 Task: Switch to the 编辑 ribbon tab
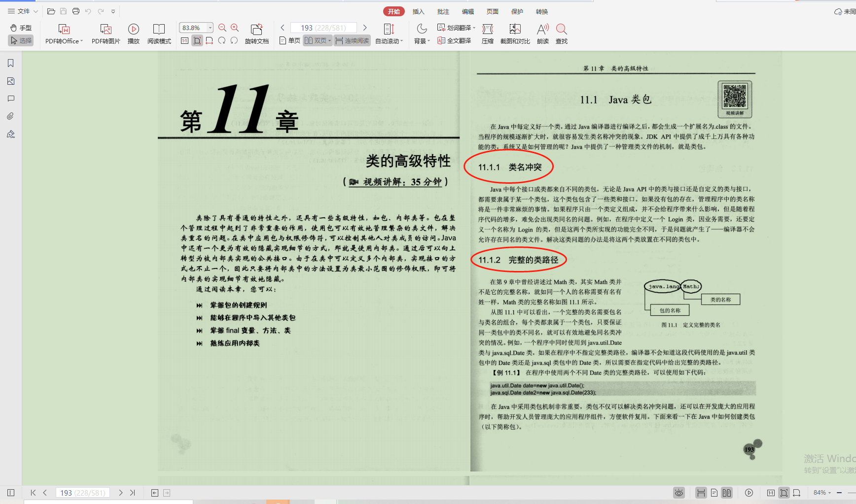[x=467, y=11]
